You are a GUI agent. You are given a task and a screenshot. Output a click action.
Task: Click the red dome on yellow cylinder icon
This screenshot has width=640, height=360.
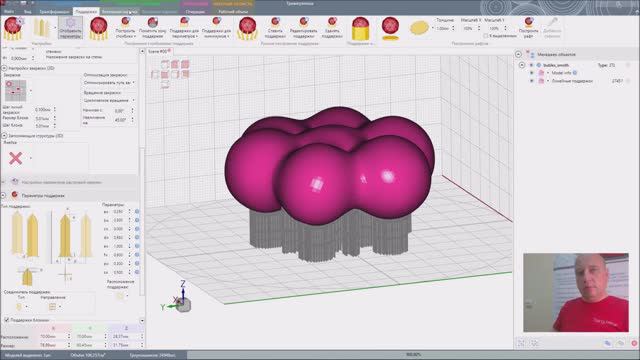tap(360, 28)
